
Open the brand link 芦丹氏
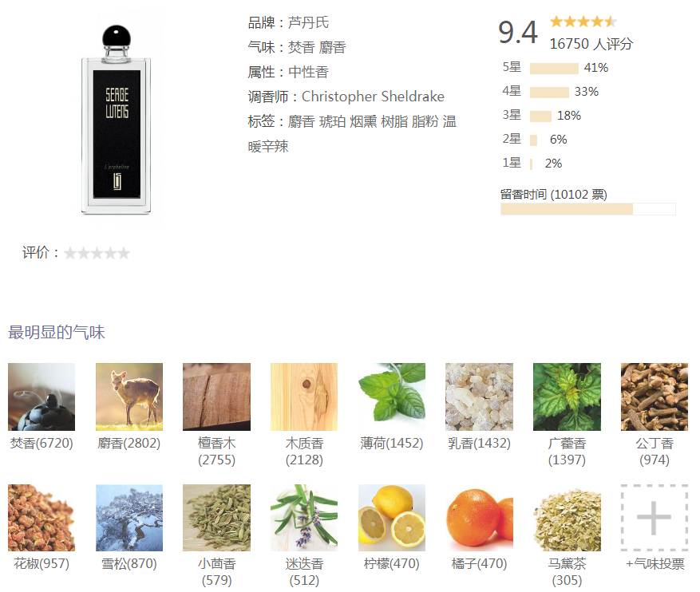pos(308,22)
